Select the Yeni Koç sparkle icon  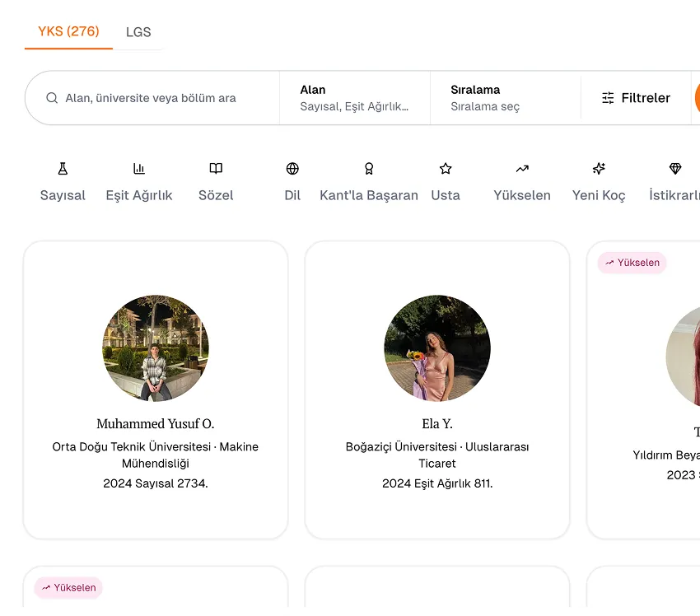599,169
